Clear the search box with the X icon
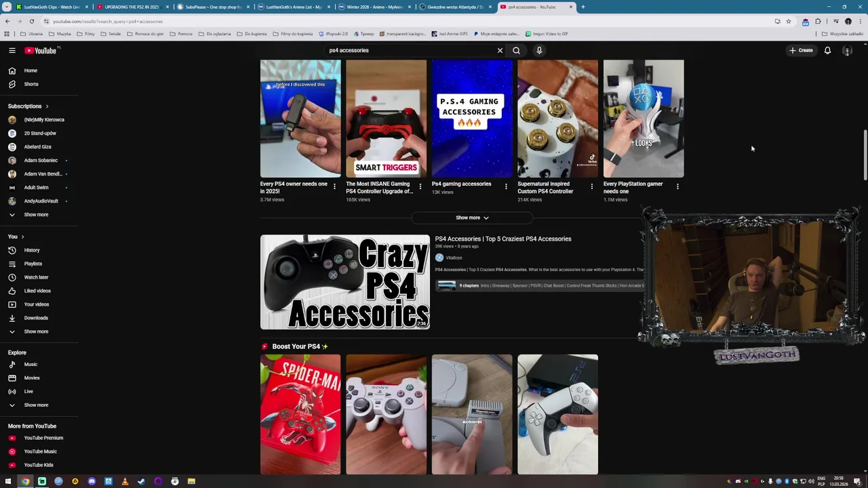This screenshot has height=488, width=868. pos(500,50)
